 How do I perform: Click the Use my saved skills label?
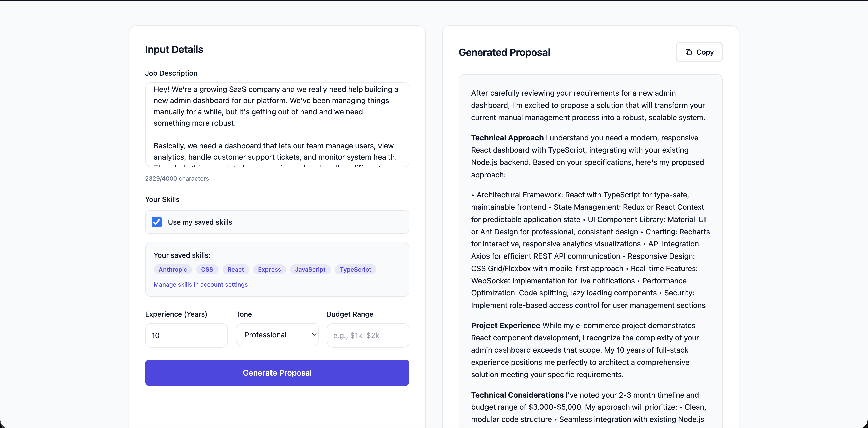click(200, 222)
